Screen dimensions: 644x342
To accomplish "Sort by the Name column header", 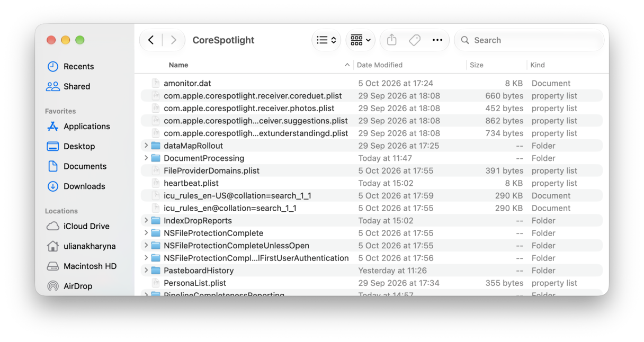I will [178, 65].
